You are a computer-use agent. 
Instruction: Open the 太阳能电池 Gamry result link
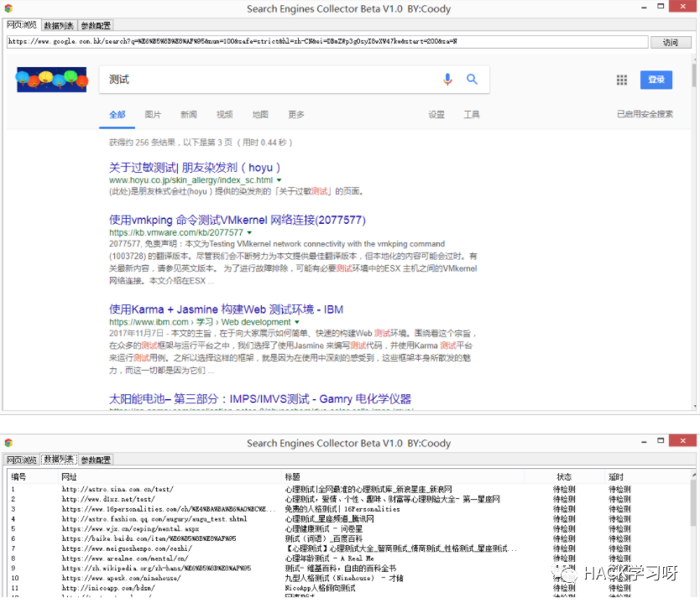tap(260, 398)
